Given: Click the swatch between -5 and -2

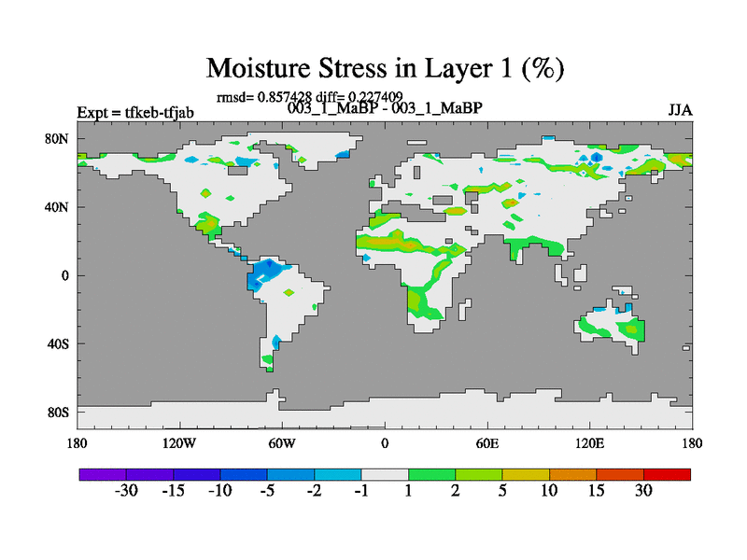Looking at the screenshot, I should (x=290, y=474).
